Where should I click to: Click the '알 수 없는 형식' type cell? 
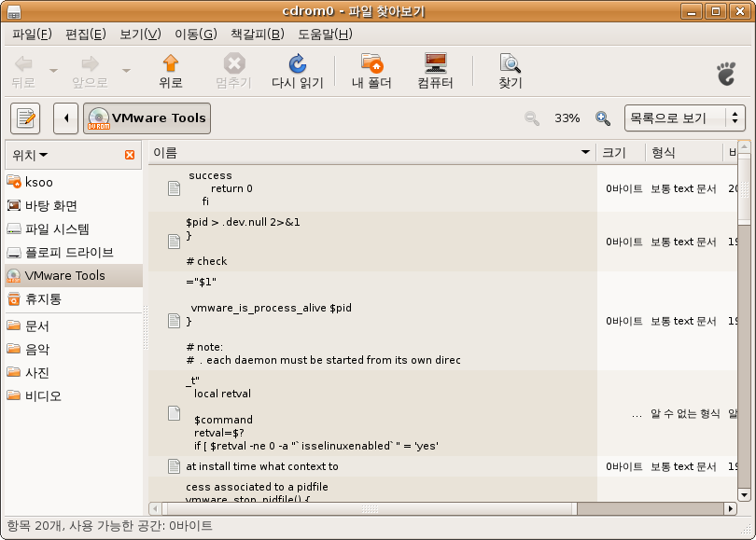tap(685, 413)
